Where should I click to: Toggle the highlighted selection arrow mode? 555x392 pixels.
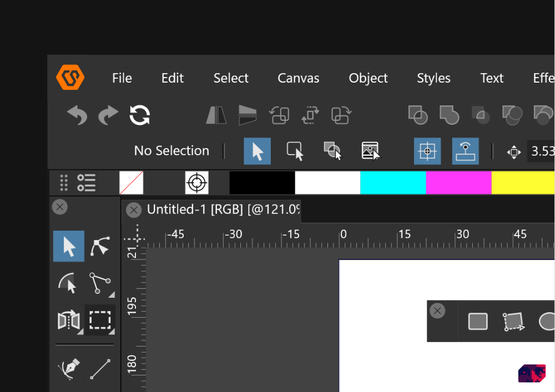[x=258, y=151]
